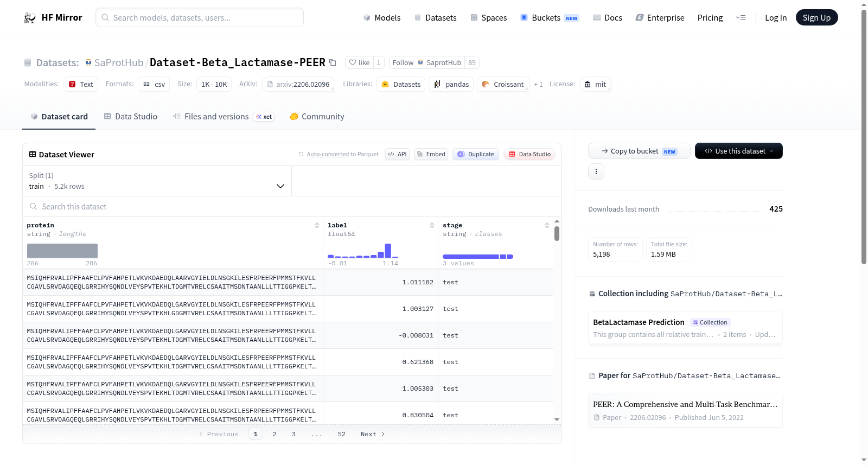Click the pandas library tag
This screenshot has height=465, width=868.
click(451, 84)
